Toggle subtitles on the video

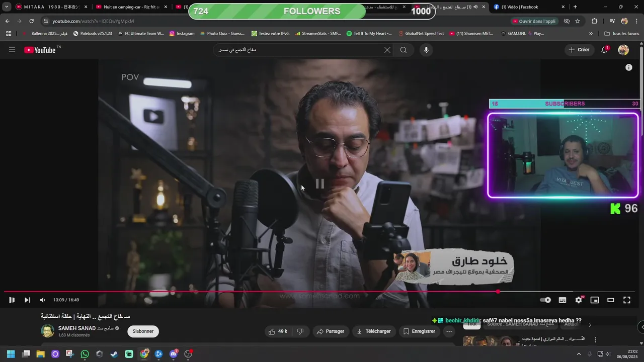click(x=562, y=300)
